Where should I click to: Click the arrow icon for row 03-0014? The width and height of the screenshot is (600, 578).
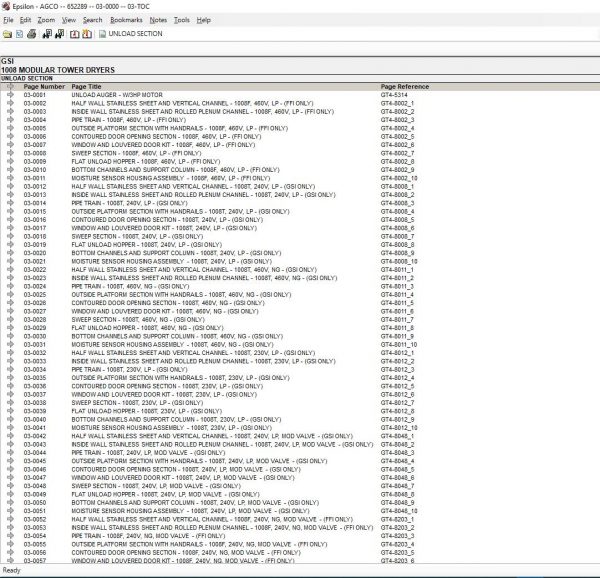[10, 203]
